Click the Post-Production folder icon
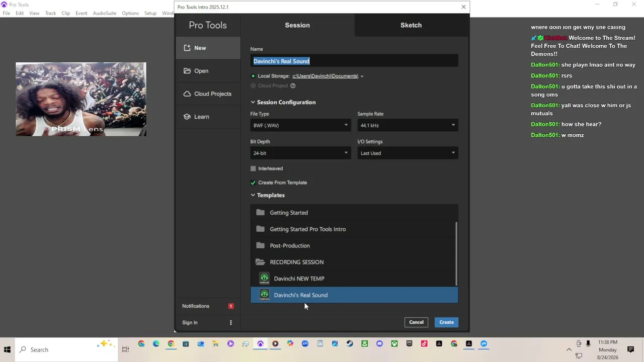This screenshot has width=644, height=362. 260,245
